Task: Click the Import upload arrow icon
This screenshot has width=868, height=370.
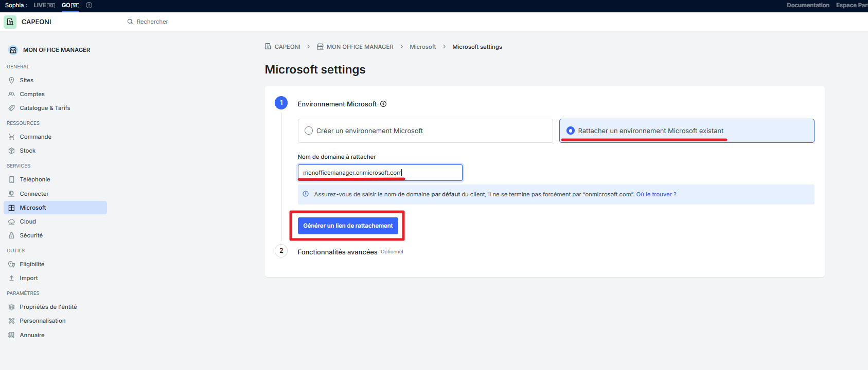Action: 11,278
